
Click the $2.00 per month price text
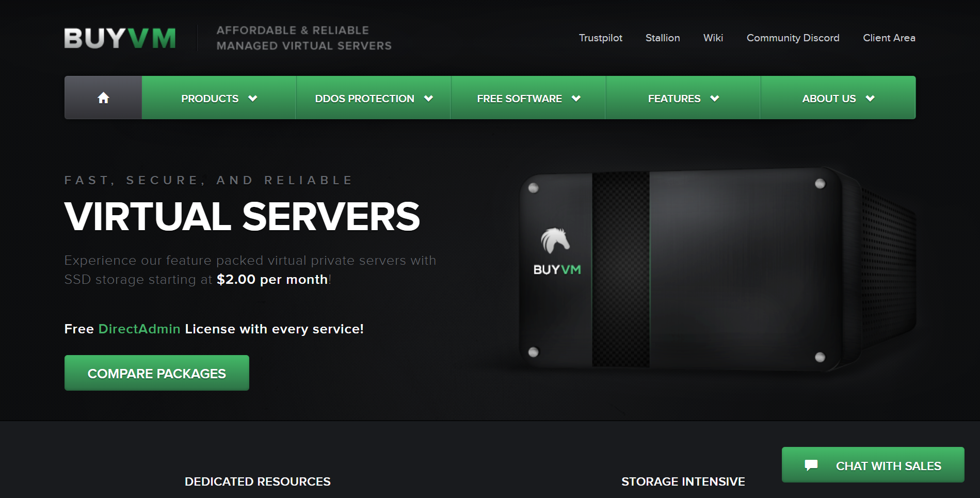[x=272, y=279]
